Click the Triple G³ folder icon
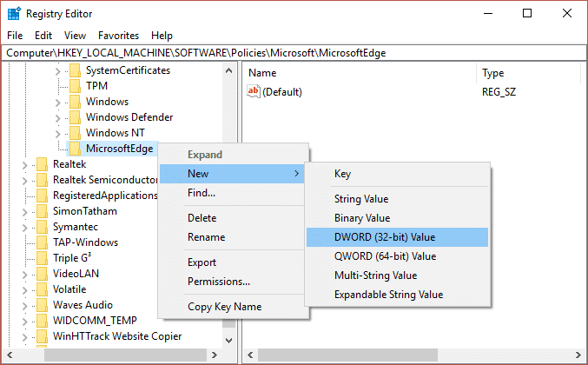Screen dimensions: 588x365 pos(42,258)
